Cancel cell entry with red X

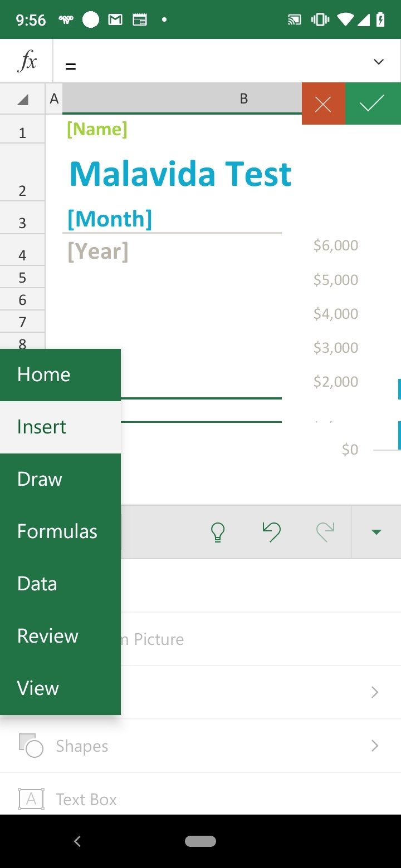324,103
